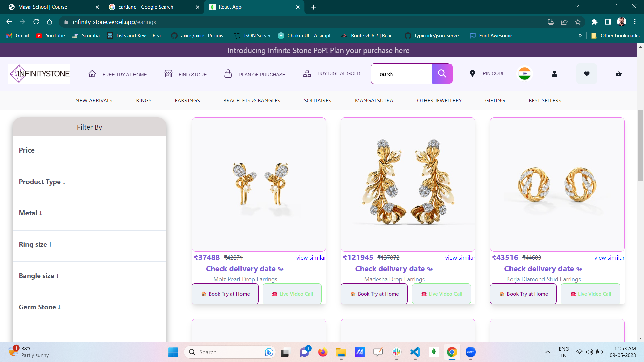Bookmark this tab with the star icon
Image resolution: width=644 pixels, height=362 pixels.
(x=578, y=22)
